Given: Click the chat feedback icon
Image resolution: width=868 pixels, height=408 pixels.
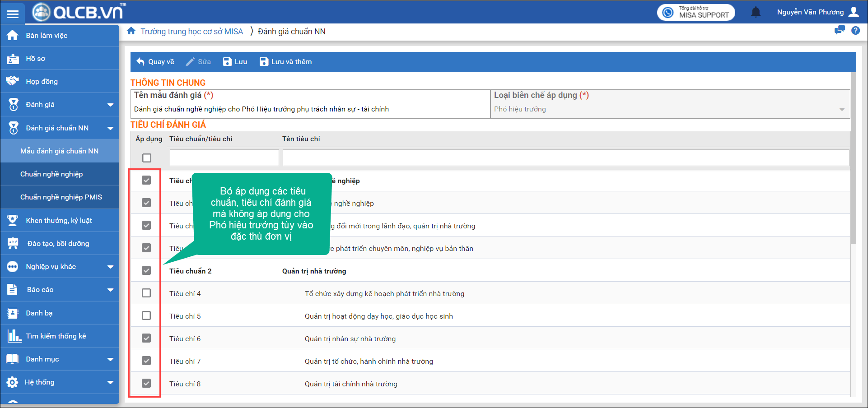Looking at the screenshot, I should click(840, 30).
